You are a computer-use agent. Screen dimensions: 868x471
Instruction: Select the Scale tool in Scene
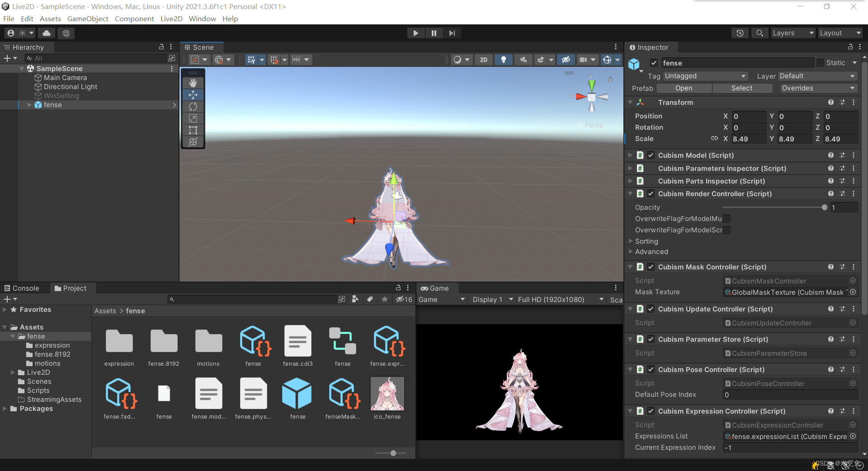tap(193, 118)
